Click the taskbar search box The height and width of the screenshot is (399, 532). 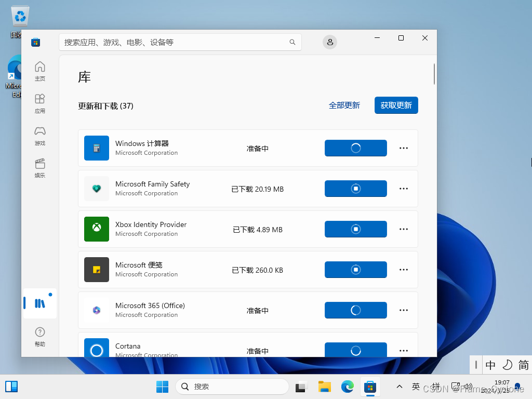pos(232,387)
